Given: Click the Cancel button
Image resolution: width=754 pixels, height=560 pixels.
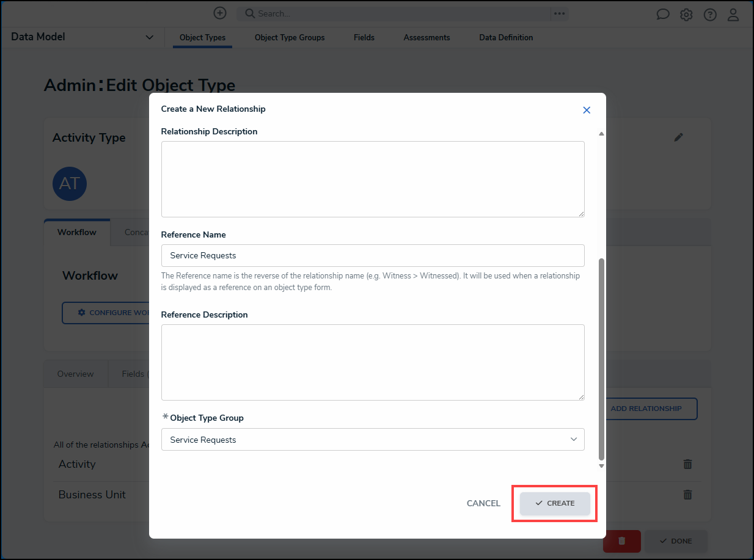Looking at the screenshot, I should (483, 503).
